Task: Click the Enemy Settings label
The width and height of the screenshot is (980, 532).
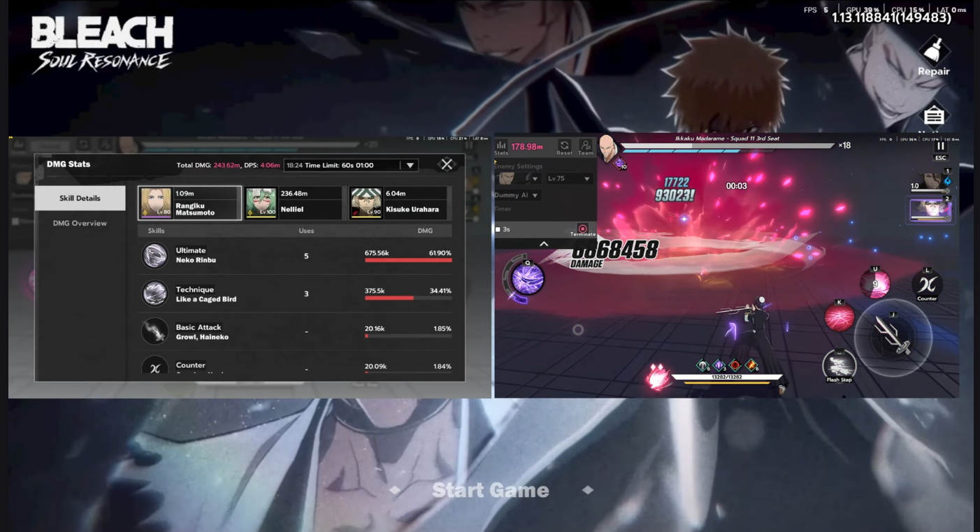Action: click(x=519, y=166)
